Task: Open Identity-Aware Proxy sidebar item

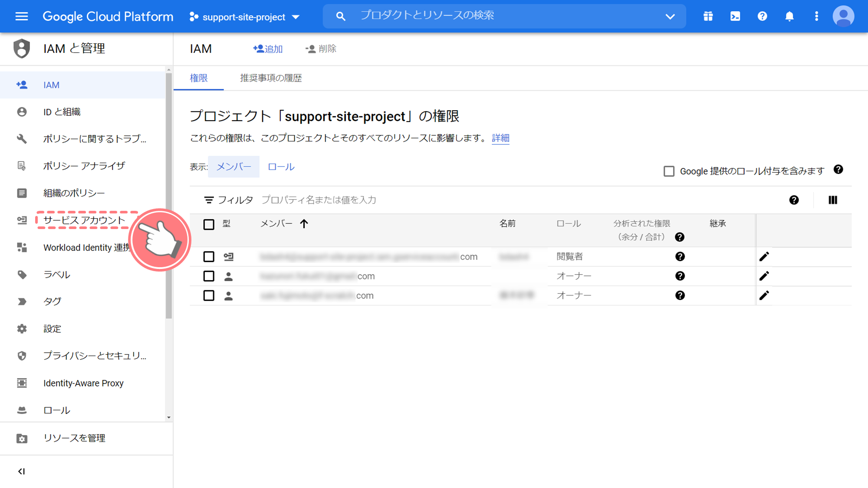Action: pos(82,383)
